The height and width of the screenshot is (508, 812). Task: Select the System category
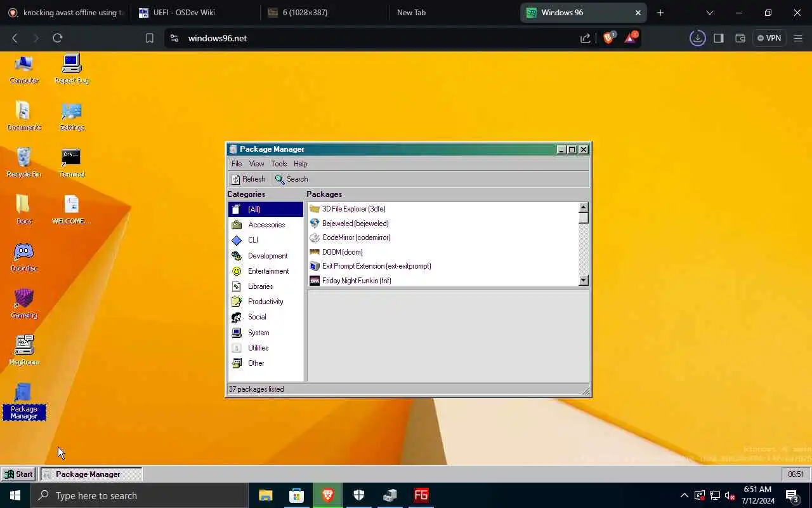[x=266, y=333]
